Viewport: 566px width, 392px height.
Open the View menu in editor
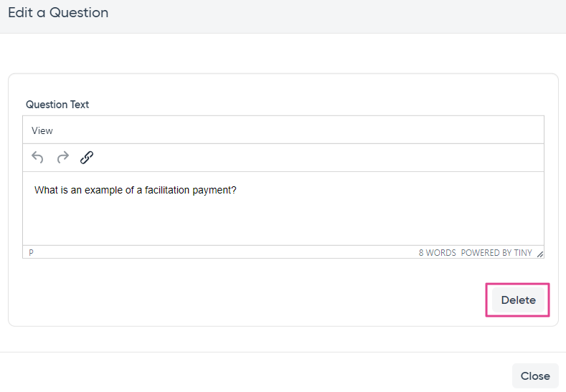[x=42, y=130]
